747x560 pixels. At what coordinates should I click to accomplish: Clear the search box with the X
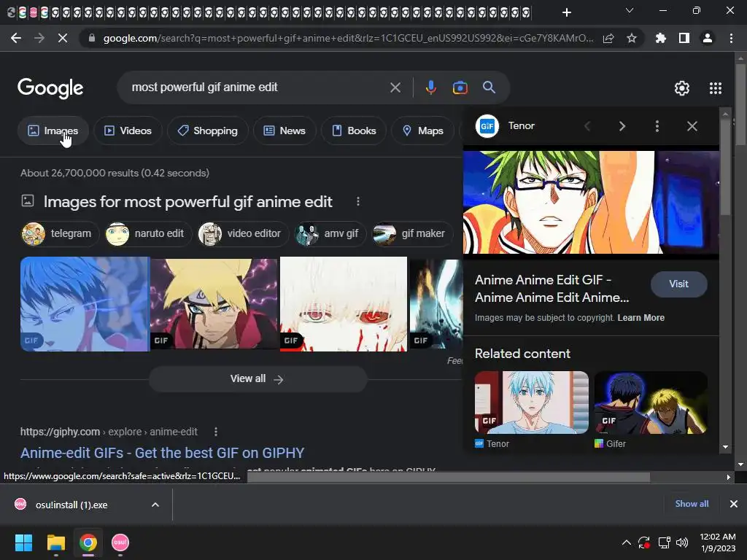[x=395, y=87]
